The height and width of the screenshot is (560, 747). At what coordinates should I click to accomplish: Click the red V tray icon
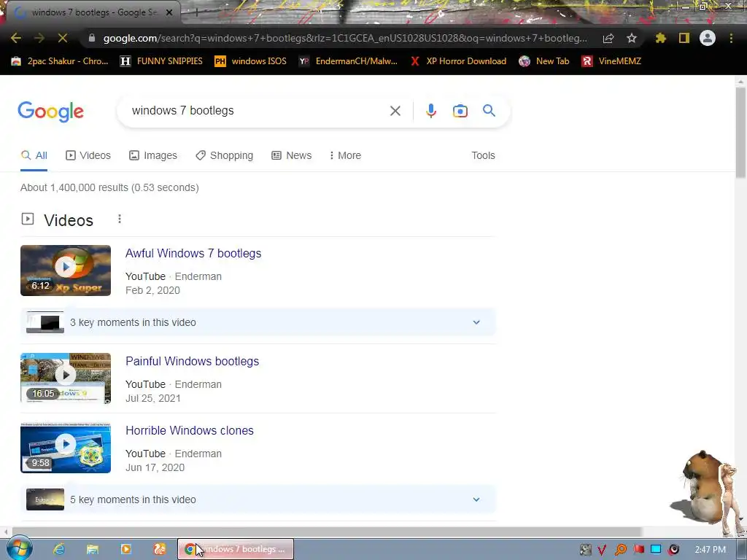click(x=602, y=550)
